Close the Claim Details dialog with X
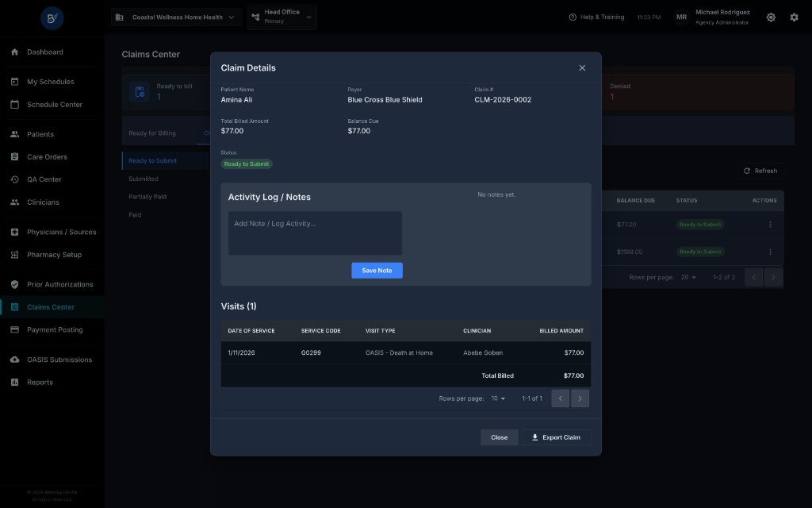The width and height of the screenshot is (812, 508). click(x=582, y=68)
